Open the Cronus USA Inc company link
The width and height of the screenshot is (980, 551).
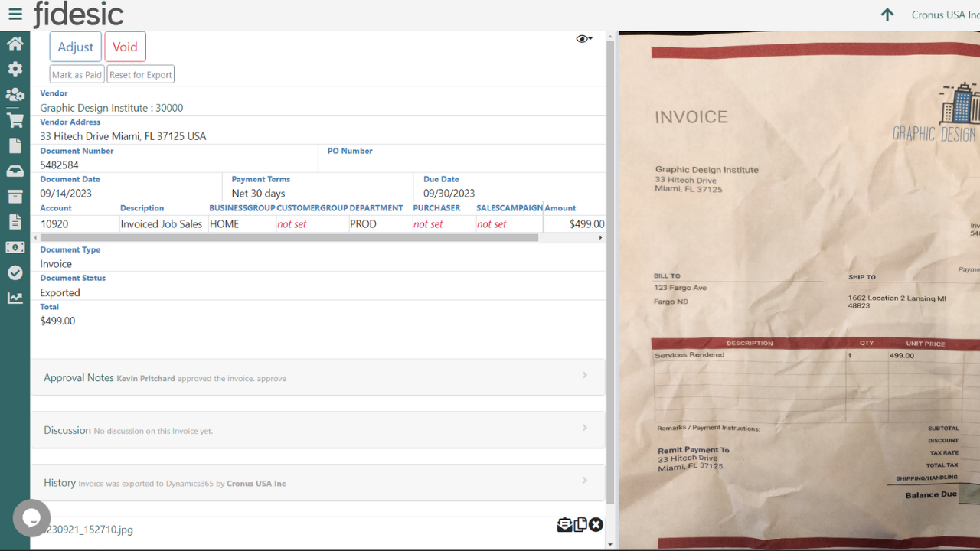point(946,15)
